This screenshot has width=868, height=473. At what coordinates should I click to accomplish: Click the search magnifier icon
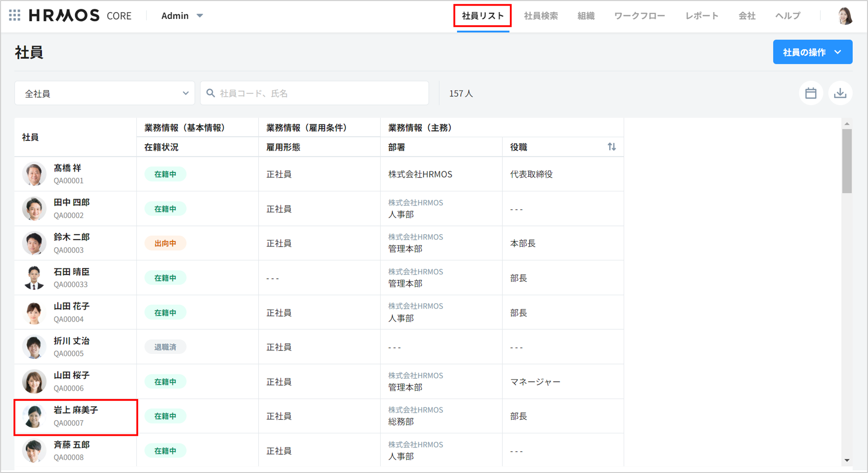[211, 93]
